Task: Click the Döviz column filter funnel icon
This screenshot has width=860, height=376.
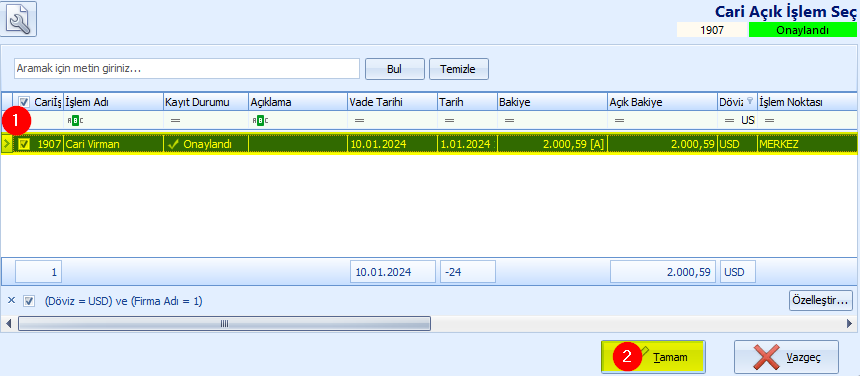Action: coord(750,101)
